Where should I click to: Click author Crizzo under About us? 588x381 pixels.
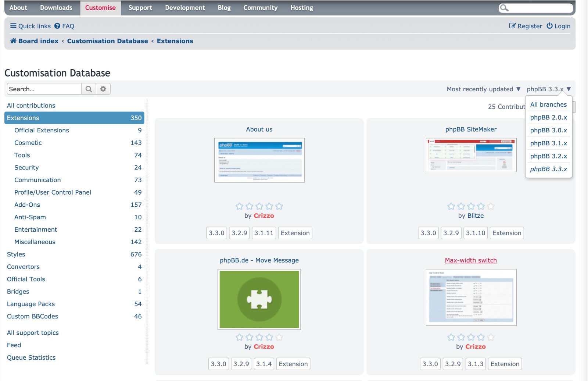pyautogui.click(x=263, y=216)
